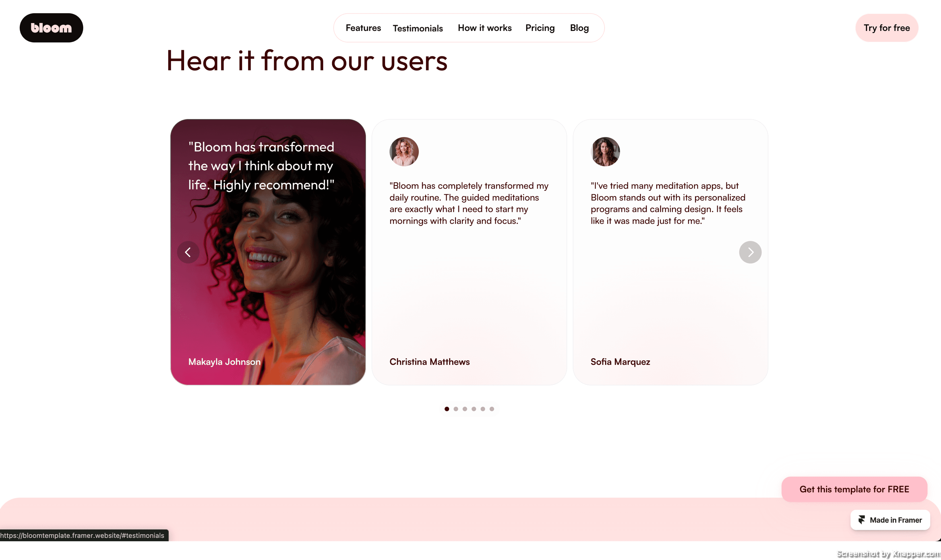The image size is (941, 560).
Task: Click Christina Matthews' avatar photo
Action: [404, 151]
